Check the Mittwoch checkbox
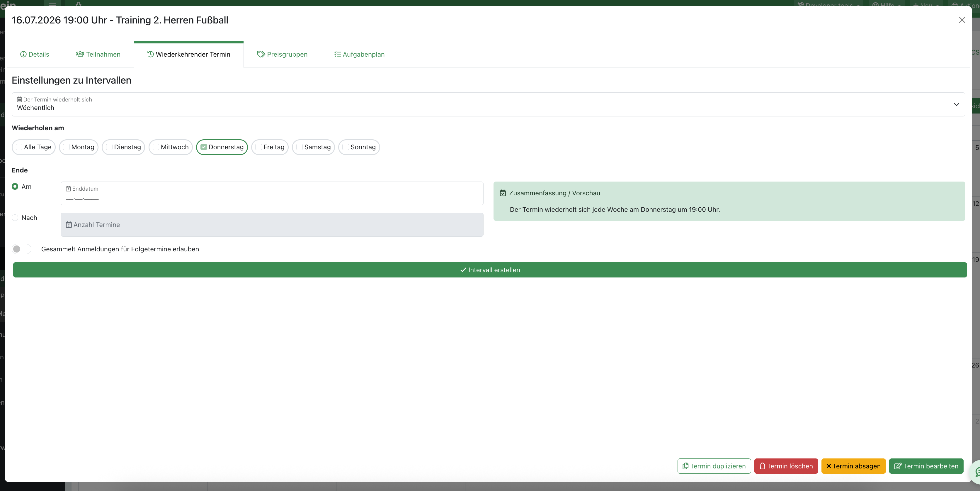Viewport: 980px width, 491px height. (x=156, y=147)
